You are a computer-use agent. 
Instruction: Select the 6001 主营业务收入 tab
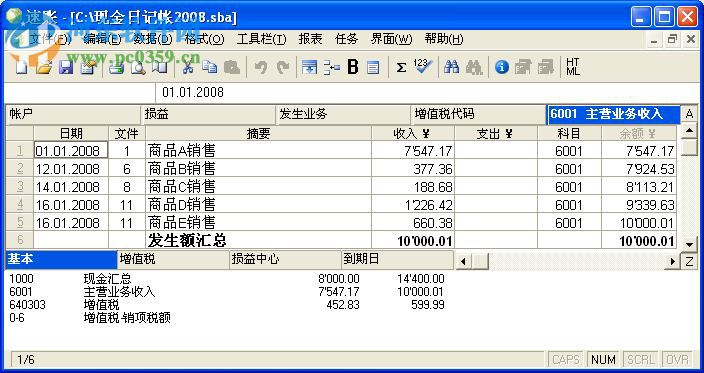pos(613,115)
